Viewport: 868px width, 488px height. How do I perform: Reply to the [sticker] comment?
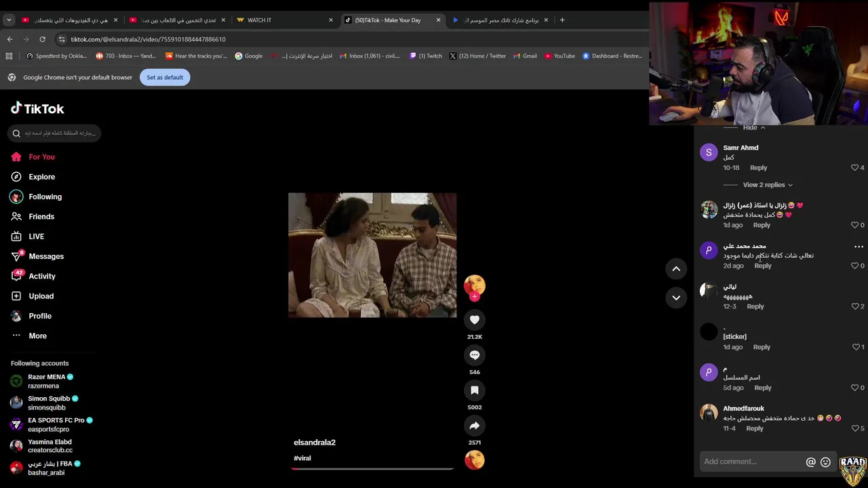[762, 347]
